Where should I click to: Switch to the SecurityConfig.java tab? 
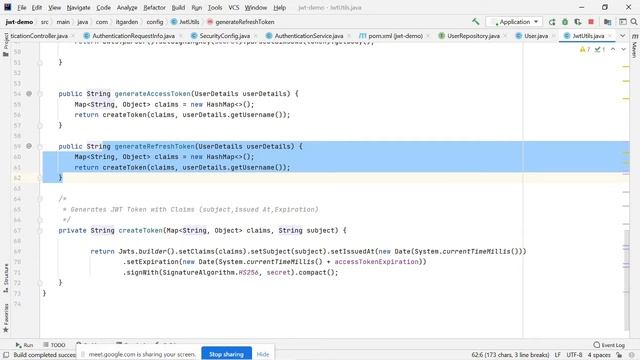(x=224, y=36)
